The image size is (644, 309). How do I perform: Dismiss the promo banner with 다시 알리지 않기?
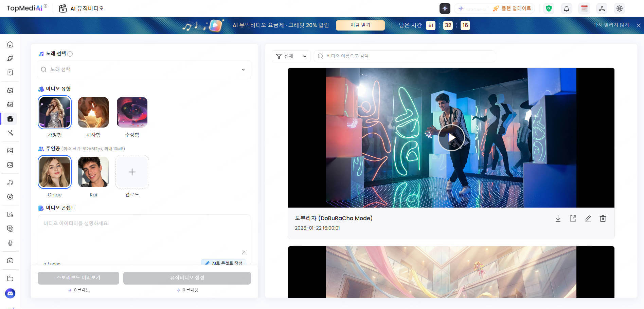click(x=611, y=25)
